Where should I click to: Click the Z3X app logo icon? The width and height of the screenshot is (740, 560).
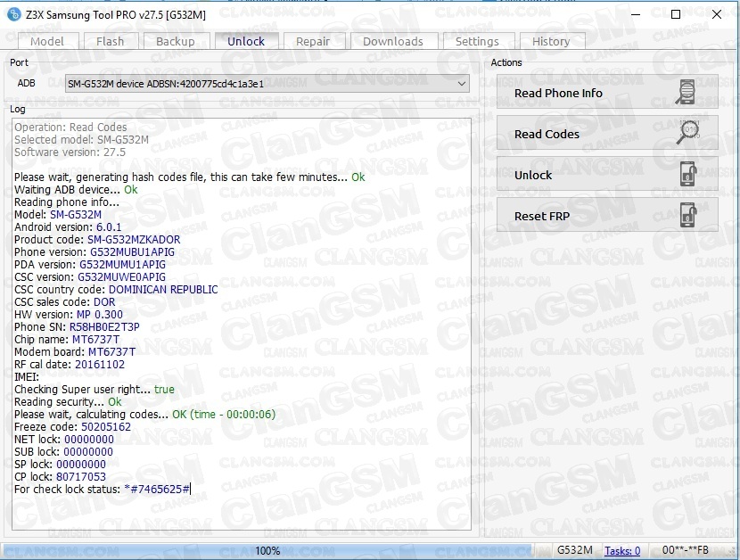click(14, 14)
